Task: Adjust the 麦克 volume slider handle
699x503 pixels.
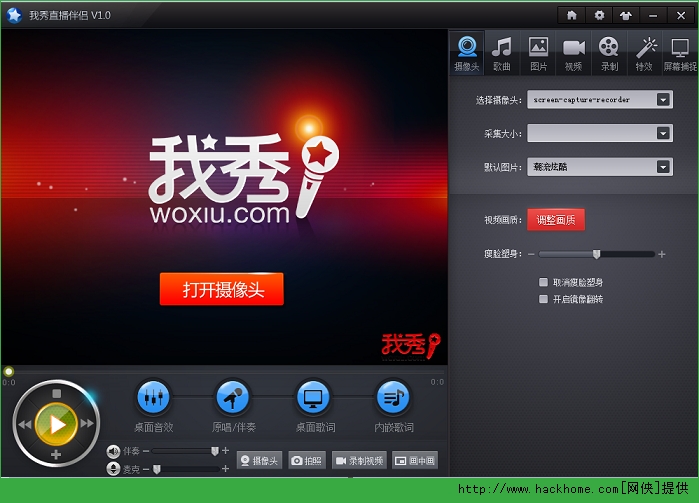Action: coord(157,469)
